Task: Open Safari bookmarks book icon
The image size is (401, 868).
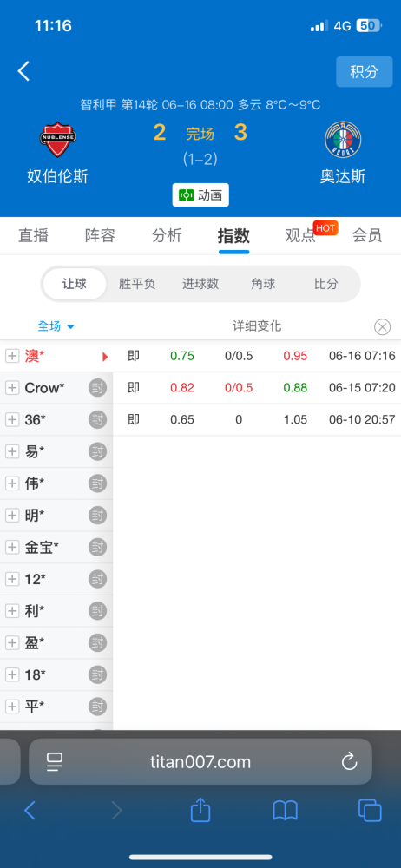Action: pos(286,811)
